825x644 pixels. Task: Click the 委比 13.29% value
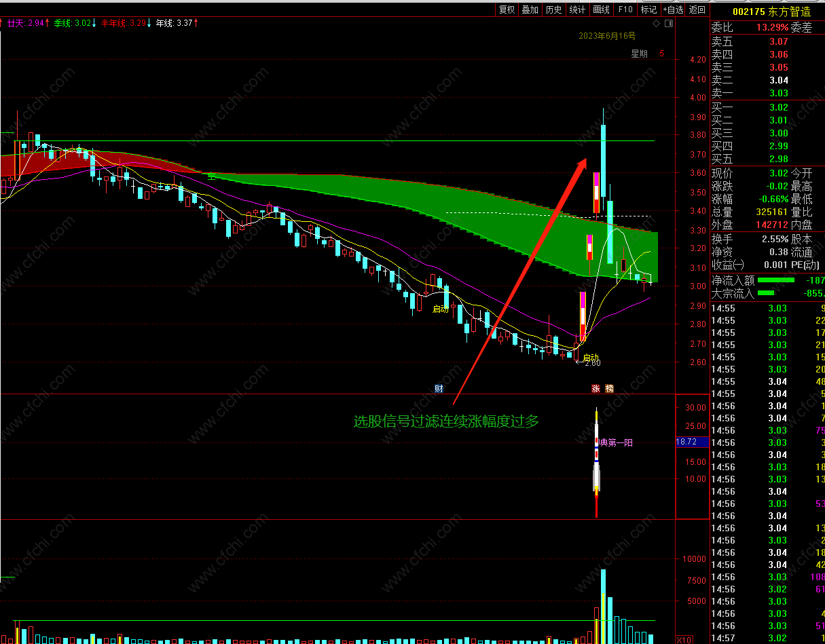point(772,28)
